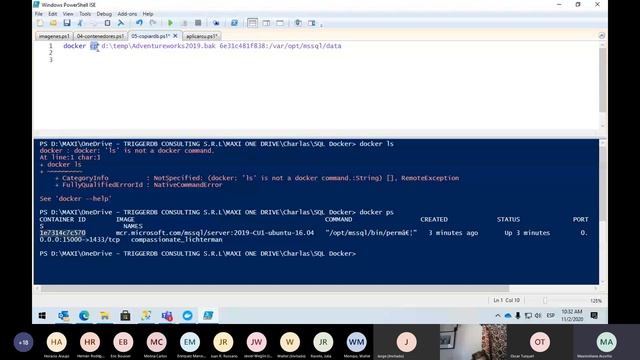
Task: Open the View menu
Action: pos(68,14)
